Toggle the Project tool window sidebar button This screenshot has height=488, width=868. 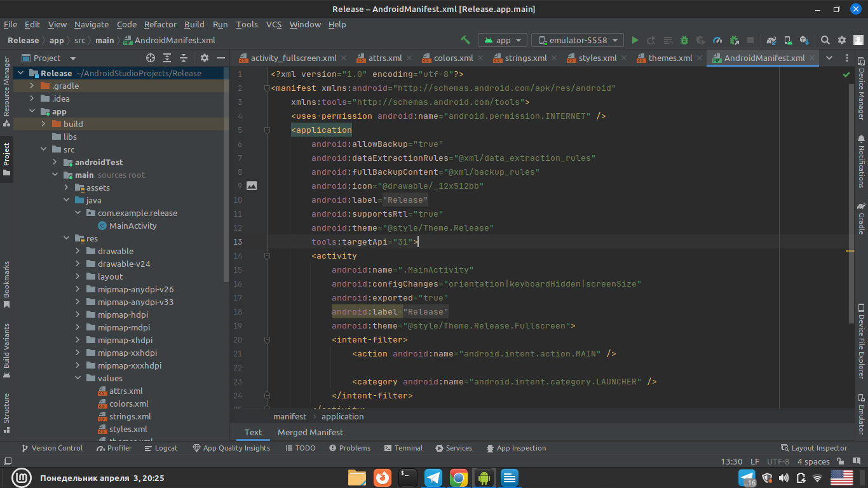point(7,159)
